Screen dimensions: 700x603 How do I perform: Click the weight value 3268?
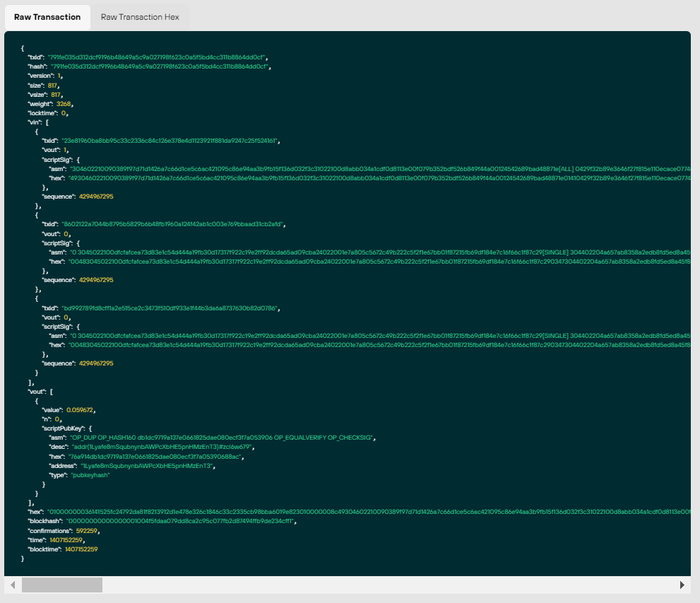64,103
